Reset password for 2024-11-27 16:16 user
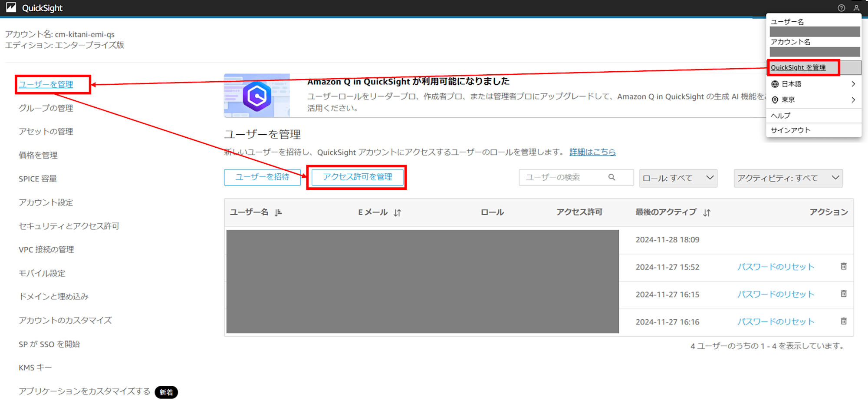This screenshot has width=868, height=401. tap(776, 321)
